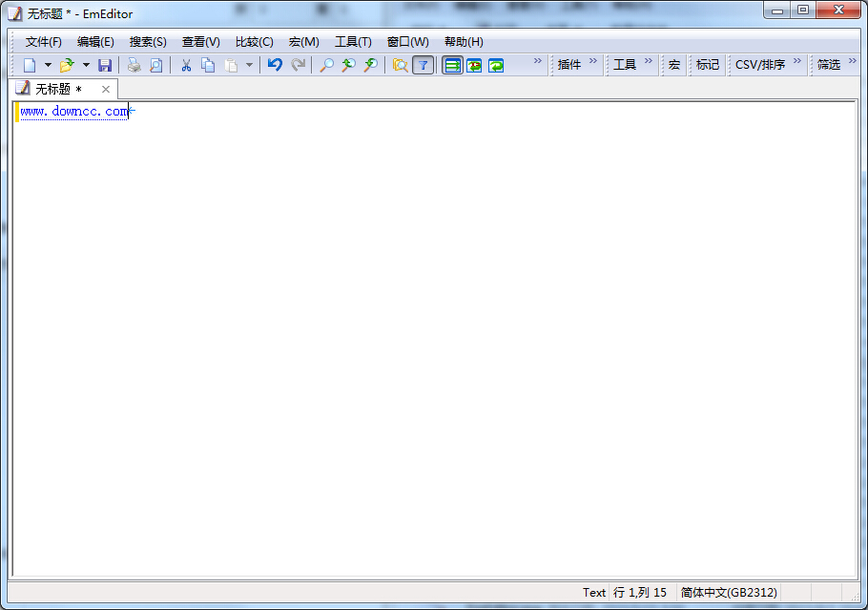Viewport: 868px width, 610px height.
Task: Click the New document icon
Action: 30,65
